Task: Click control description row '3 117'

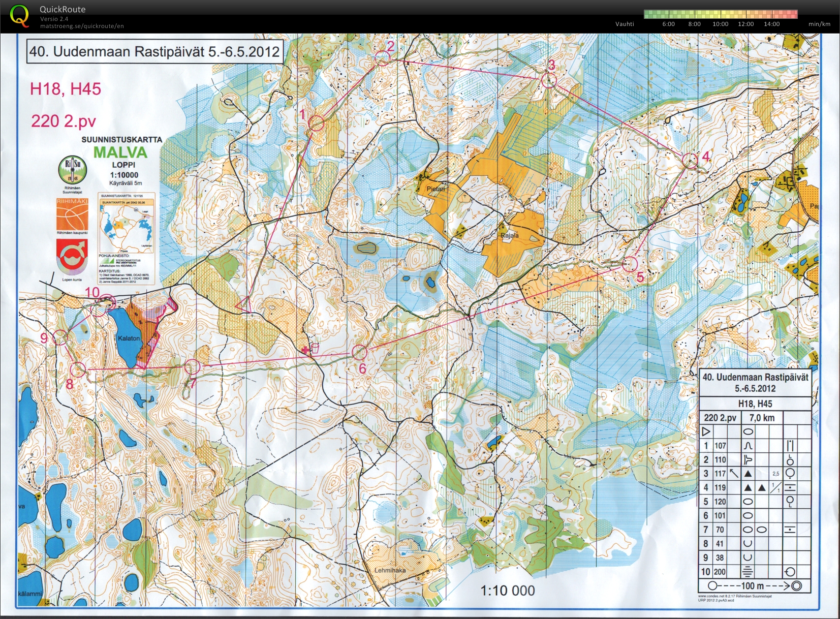Action: tap(755, 474)
